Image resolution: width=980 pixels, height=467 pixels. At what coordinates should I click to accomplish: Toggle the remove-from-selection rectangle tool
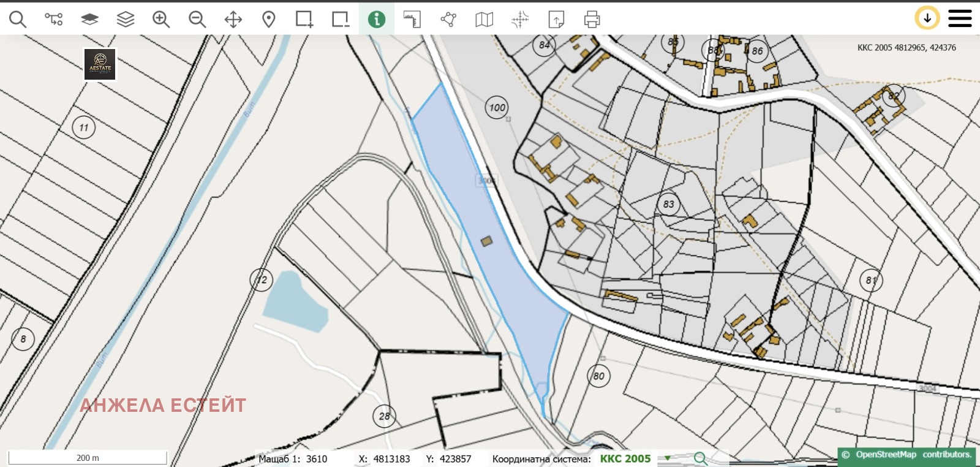(x=341, y=20)
